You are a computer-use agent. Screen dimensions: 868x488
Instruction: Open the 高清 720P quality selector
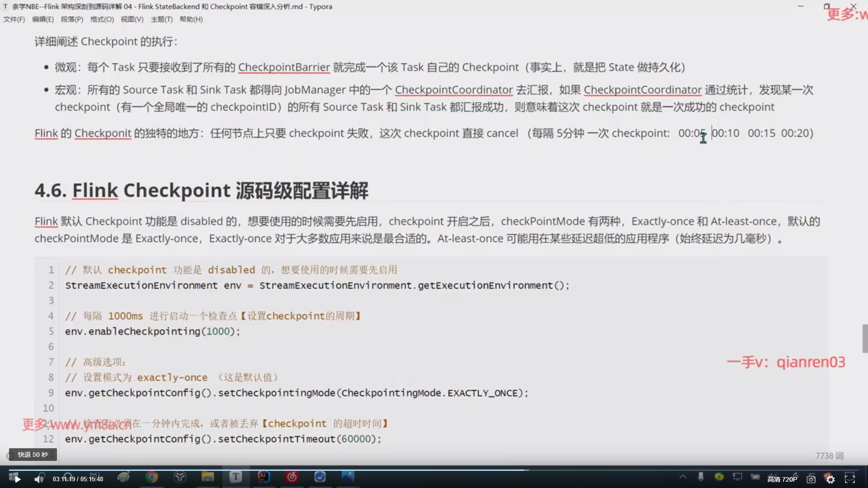(x=782, y=479)
